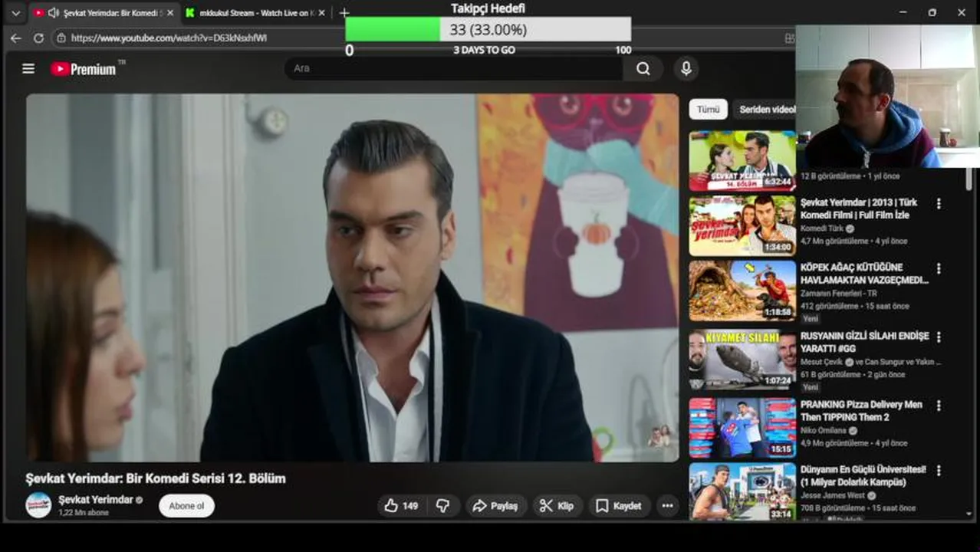Open Komedi Türk channel link
The height and width of the screenshot is (552, 980).
822,228
